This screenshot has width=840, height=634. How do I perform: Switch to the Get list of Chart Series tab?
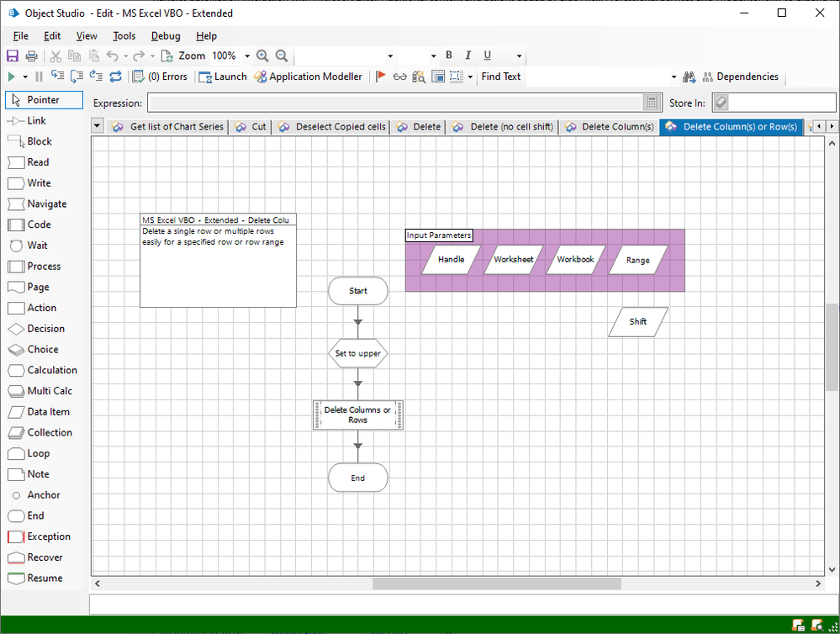click(167, 126)
